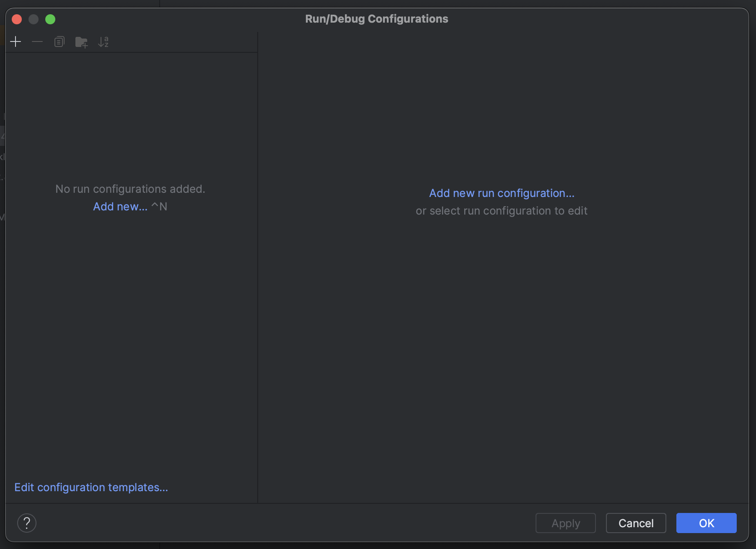Viewport: 756px width, 549px height.
Task: Click the Cancel button
Action: (636, 523)
